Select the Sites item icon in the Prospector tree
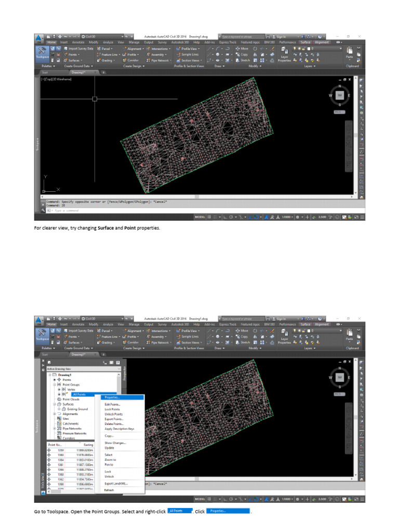Viewport: 399px width, 532px height. [x=59, y=419]
